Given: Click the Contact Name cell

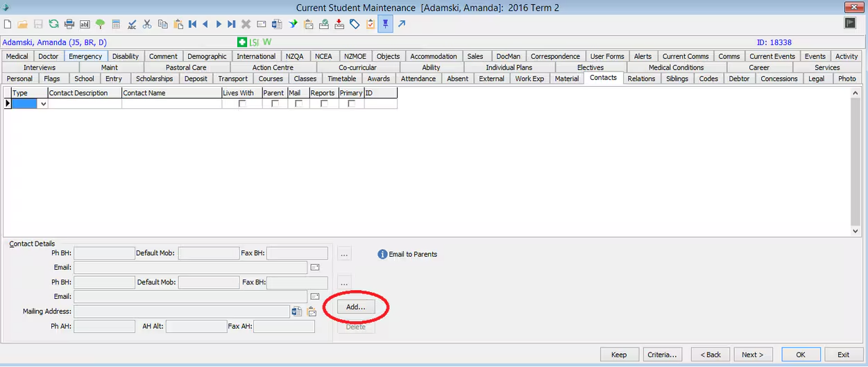Looking at the screenshot, I should coord(171,104).
